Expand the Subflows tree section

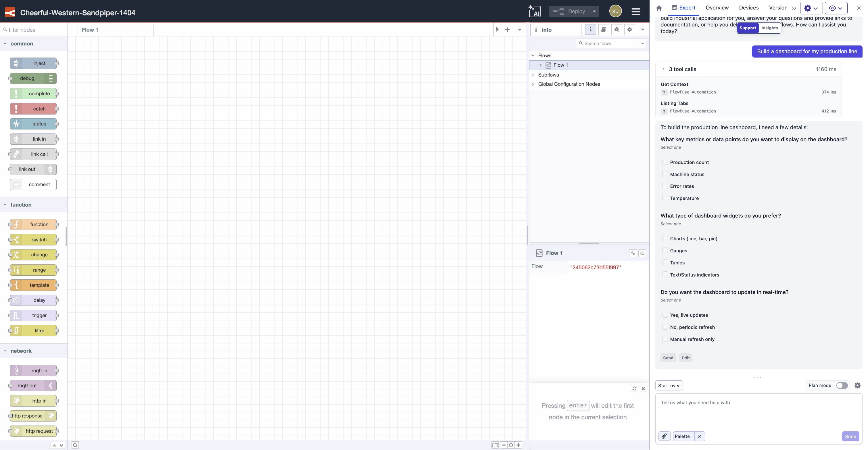click(x=533, y=75)
